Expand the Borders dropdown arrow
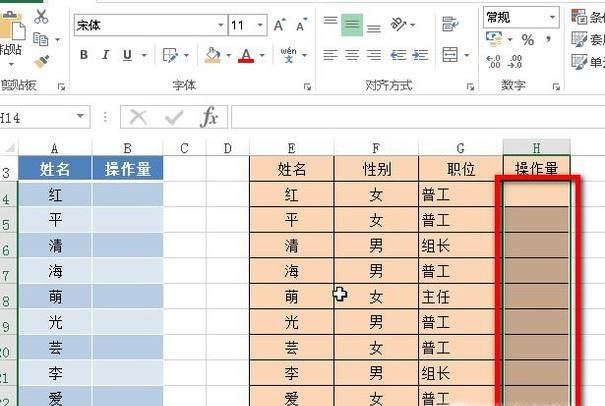605x406 pixels. tap(186, 56)
